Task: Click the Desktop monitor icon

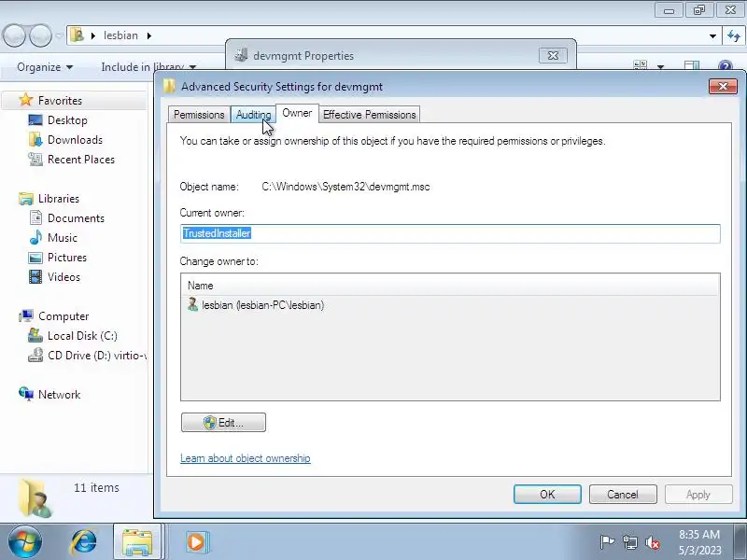Action: (35, 120)
